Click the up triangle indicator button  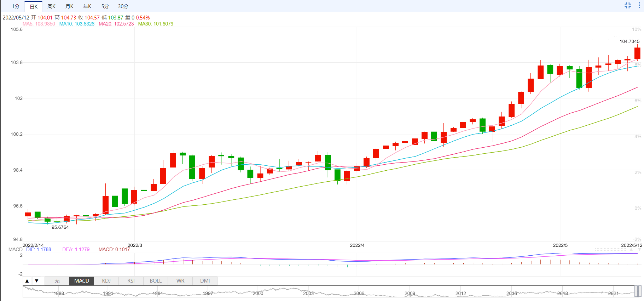tap(27, 281)
